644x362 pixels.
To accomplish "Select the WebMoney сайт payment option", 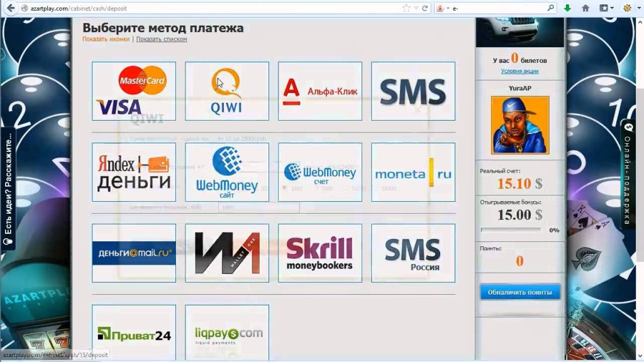I will [226, 172].
